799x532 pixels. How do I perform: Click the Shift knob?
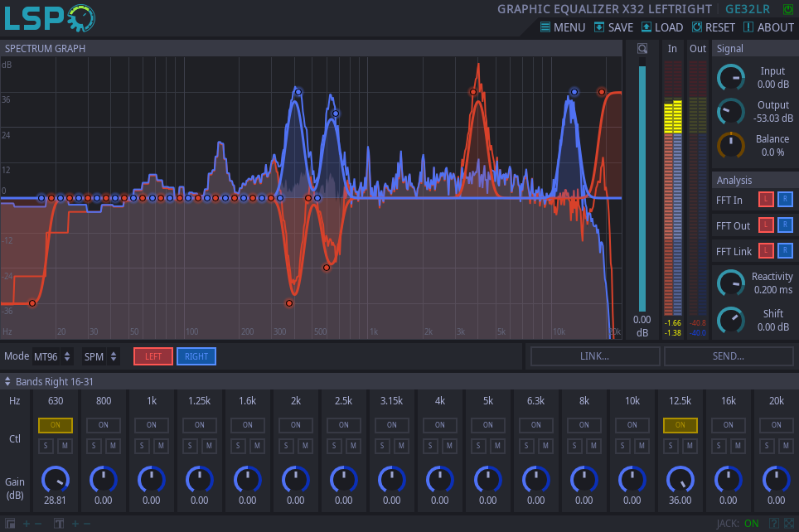pos(731,321)
